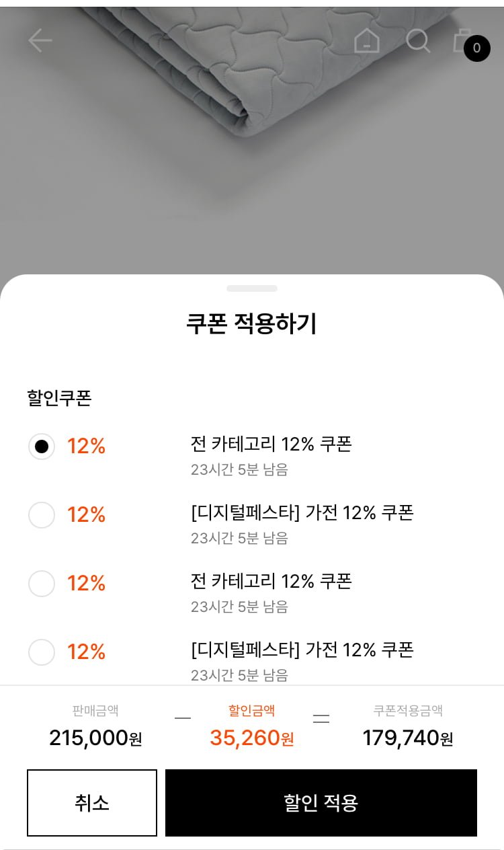The image size is (504, 850).
Task: Select second 전 카테고리 12% coupon radio
Action: [42, 584]
